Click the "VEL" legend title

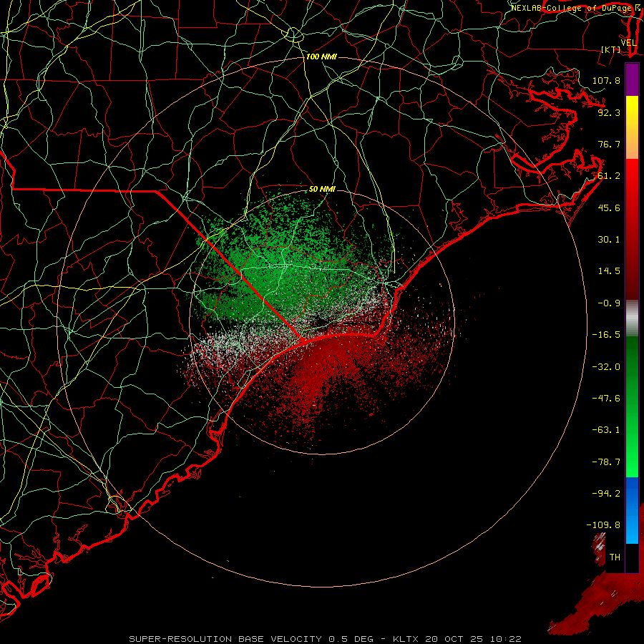point(628,43)
